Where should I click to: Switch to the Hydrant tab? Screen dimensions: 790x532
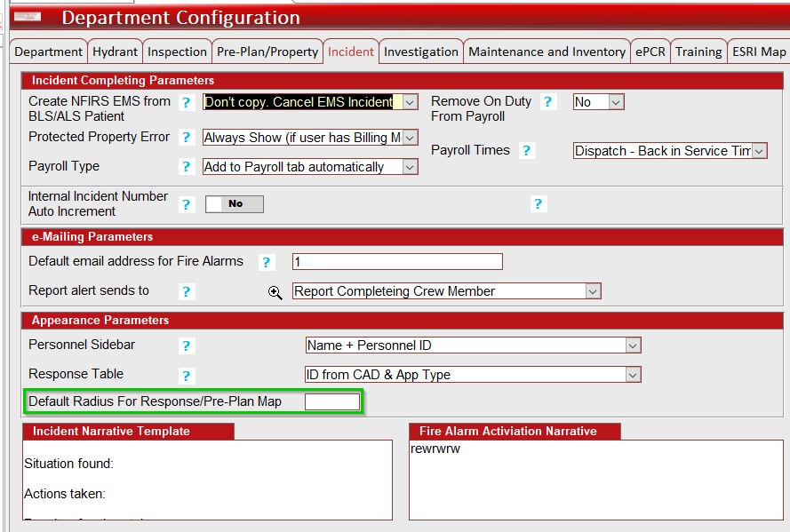click(x=115, y=52)
